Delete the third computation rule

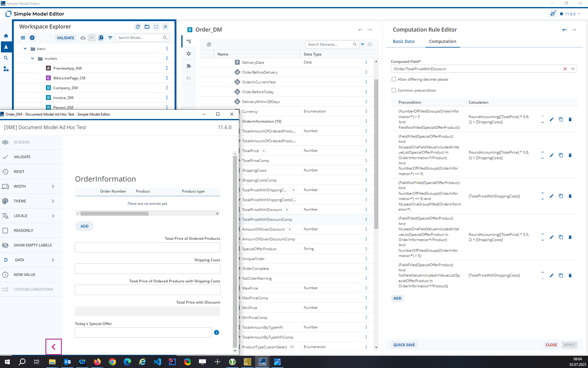[x=570, y=196]
